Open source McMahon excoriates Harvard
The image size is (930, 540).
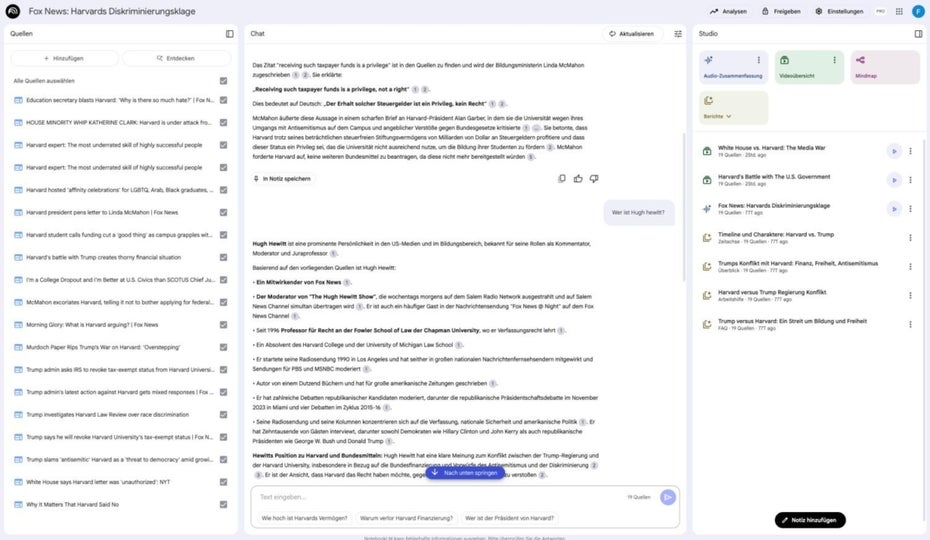point(119,303)
